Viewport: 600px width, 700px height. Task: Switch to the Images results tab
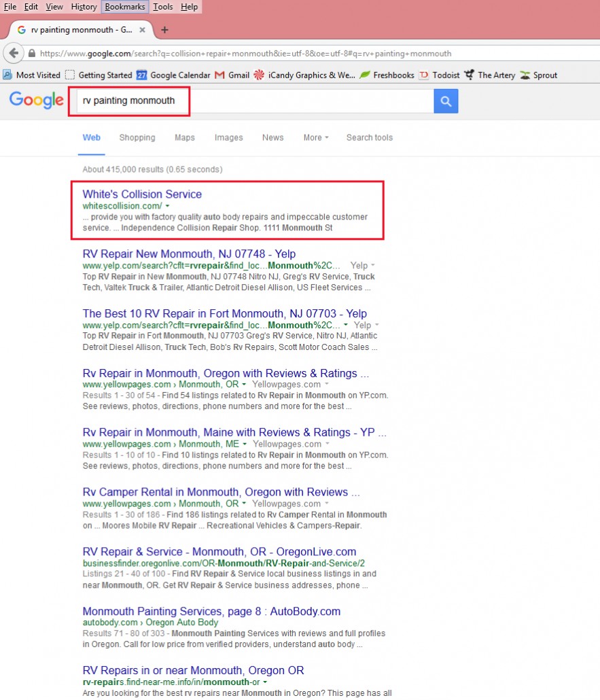[x=228, y=137]
